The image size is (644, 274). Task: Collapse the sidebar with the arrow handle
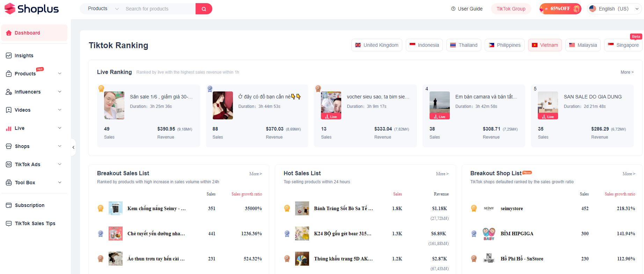(x=73, y=147)
